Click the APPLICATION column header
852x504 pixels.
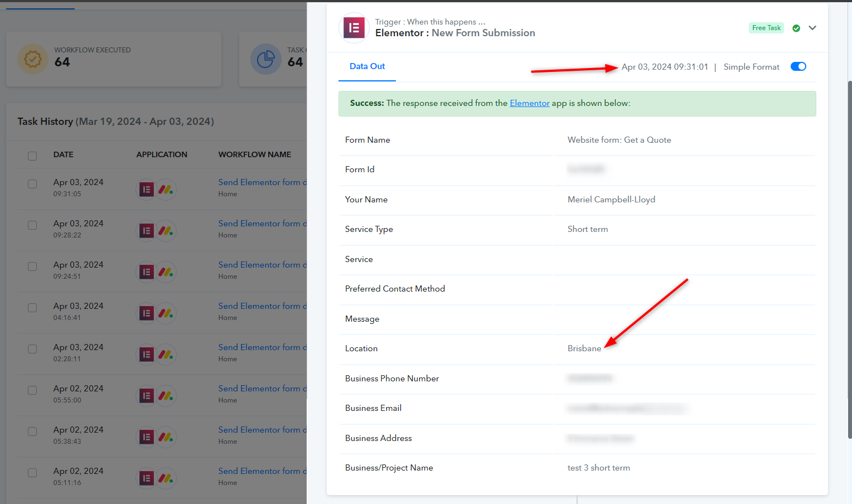pyautogui.click(x=162, y=154)
